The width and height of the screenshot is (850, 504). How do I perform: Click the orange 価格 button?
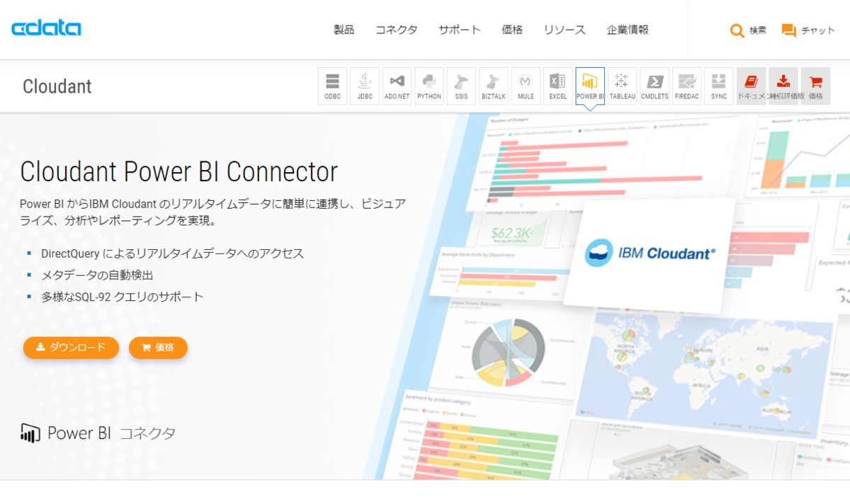tap(158, 348)
